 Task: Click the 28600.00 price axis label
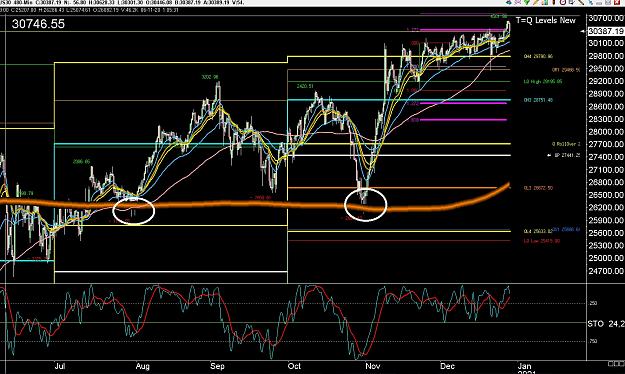coord(606,106)
